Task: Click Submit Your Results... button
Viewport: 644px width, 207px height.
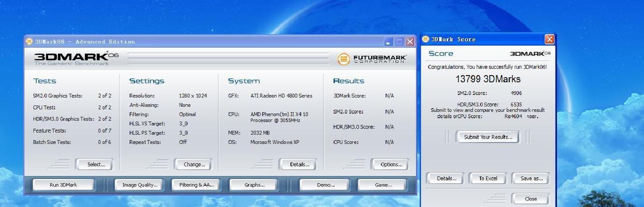Action: click(487, 137)
